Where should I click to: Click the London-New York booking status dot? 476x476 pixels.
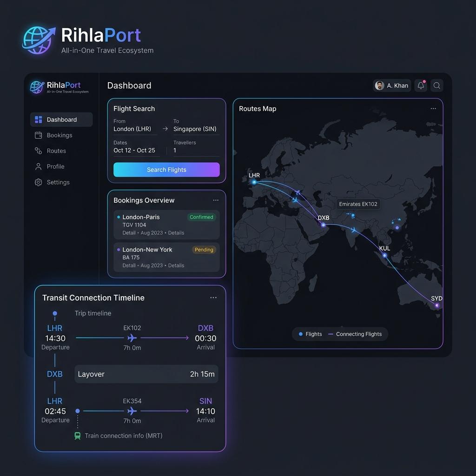[x=119, y=250]
